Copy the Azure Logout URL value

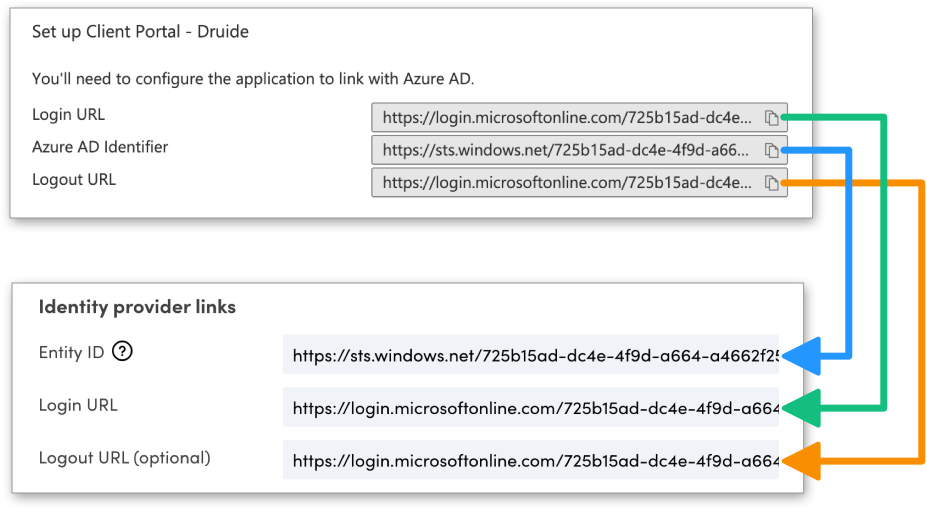tap(771, 183)
